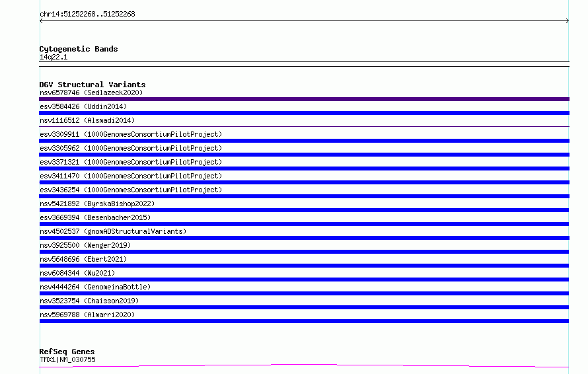The image size is (588, 374).
Task: Click the chr14:51252268..51252268 coordinate label
Action: click(x=87, y=14)
